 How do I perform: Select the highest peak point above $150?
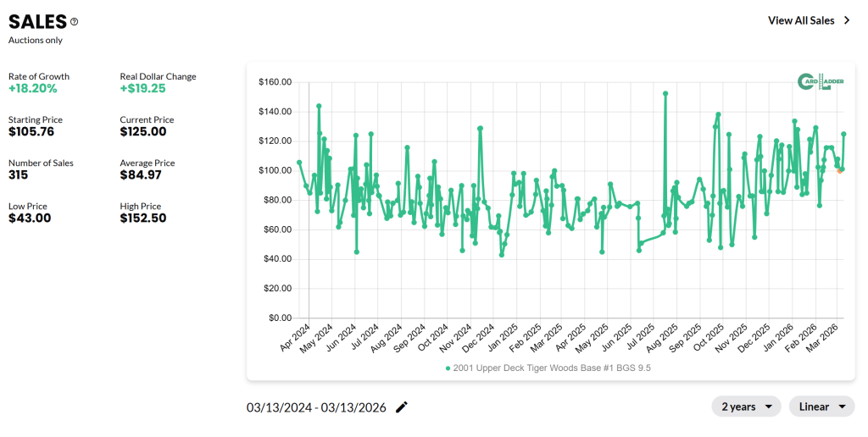coord(665,93)
